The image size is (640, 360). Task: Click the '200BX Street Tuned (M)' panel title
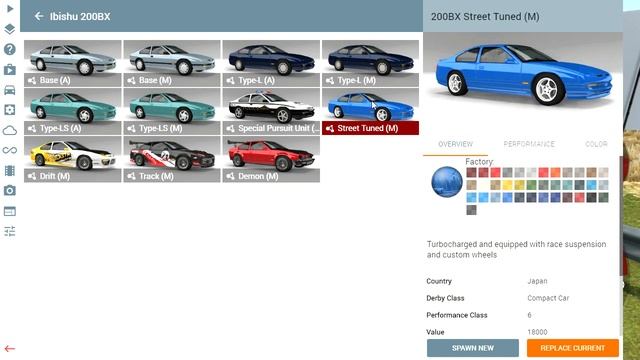[485, 17]
